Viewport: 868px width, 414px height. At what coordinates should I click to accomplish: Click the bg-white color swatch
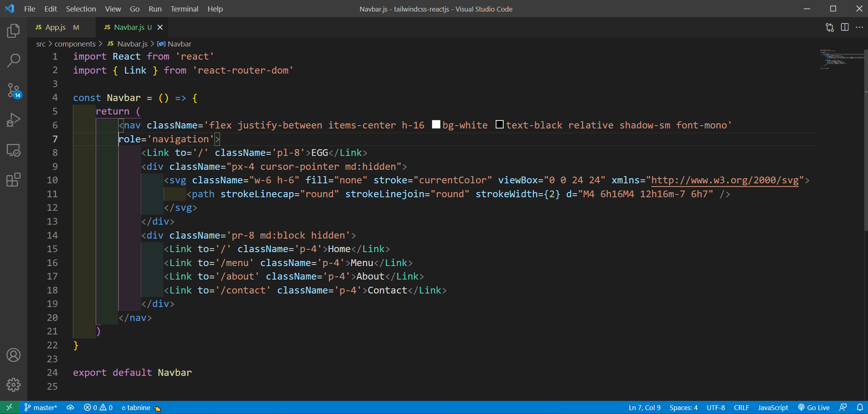coord(436,124)
